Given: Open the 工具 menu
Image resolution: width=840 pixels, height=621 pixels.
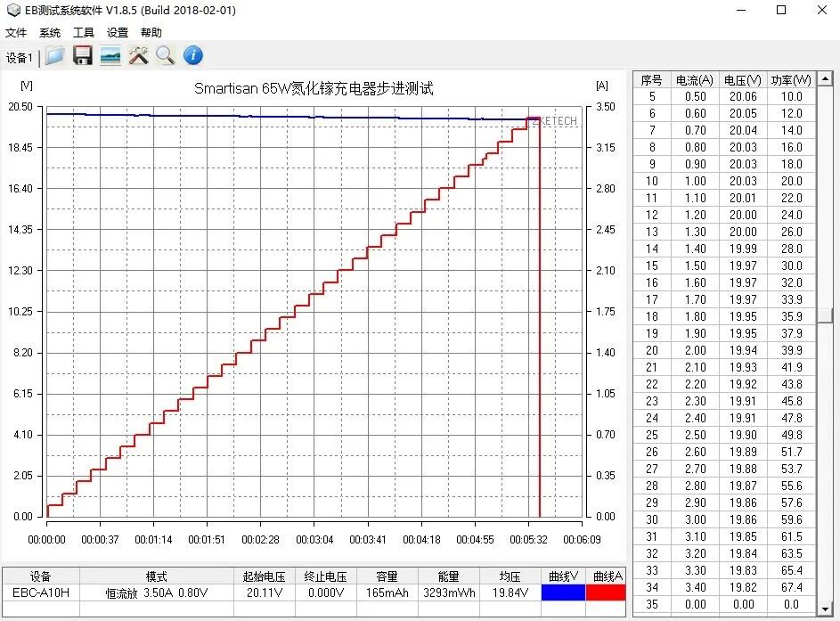Looking at the screenshot, I should tap(84, 33).
